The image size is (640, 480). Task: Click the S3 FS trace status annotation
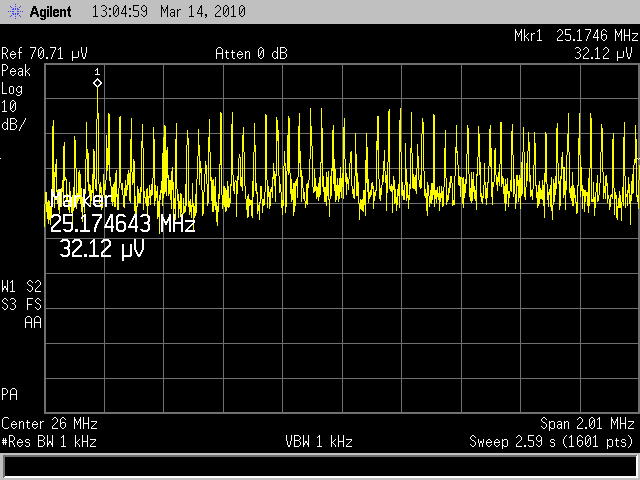click(21, 303)
